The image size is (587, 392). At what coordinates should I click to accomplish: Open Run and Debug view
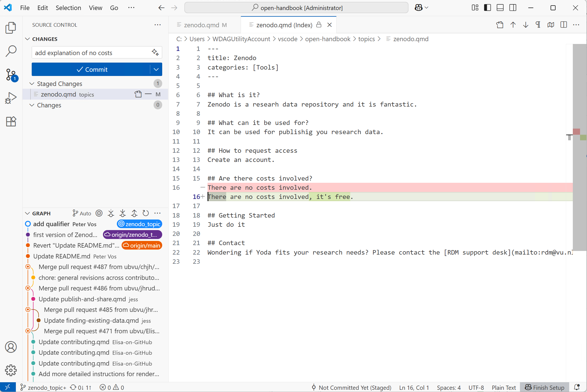[x=11, y=98]
